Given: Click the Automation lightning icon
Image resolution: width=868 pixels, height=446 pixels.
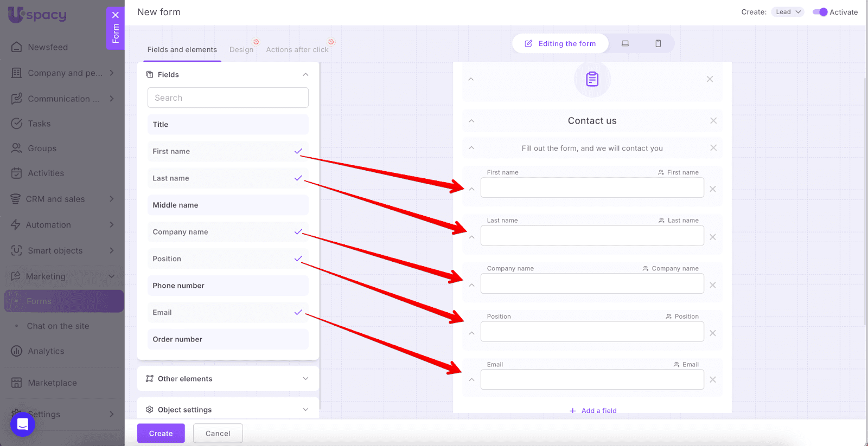Looking at the screenshot, I should 16,225.
